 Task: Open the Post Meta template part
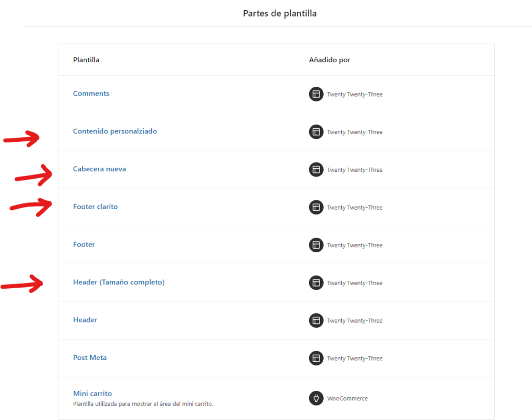point(90,358)
